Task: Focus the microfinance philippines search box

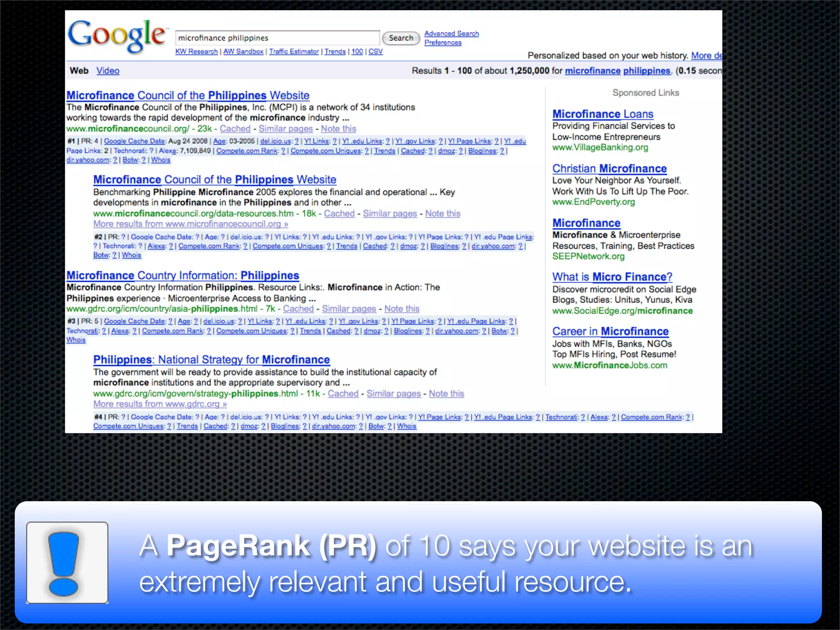Action: [277, 38]
